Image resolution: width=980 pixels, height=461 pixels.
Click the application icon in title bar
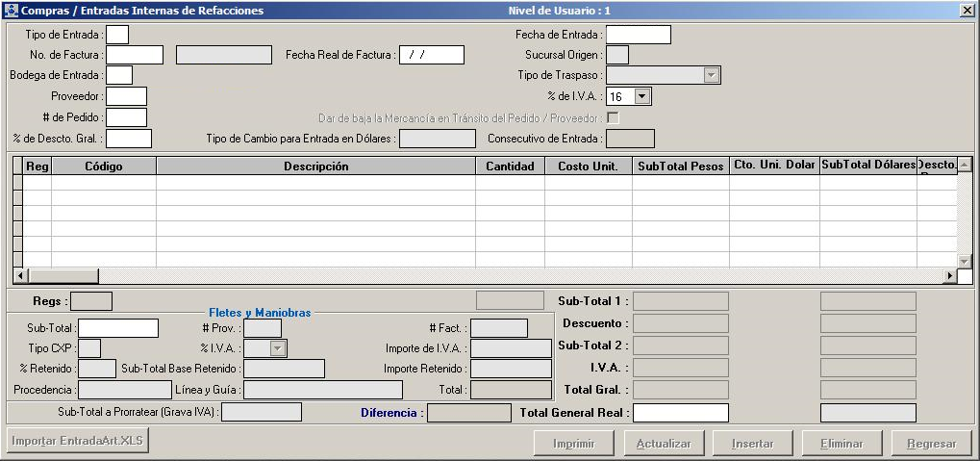click(x=11, y=11)
